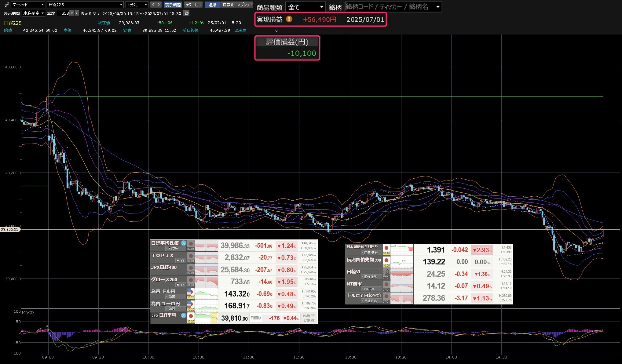Click the orange warning icon beside 実現損益

coord(289,19)
